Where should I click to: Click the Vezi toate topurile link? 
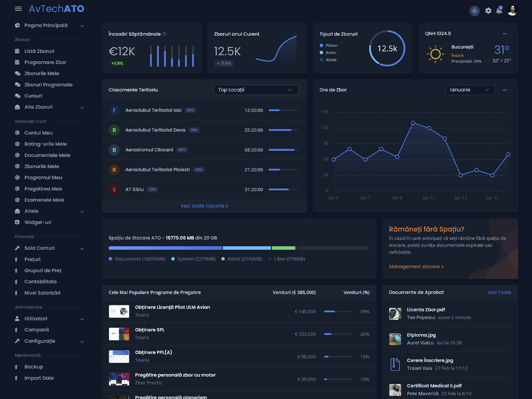[204, 206]
